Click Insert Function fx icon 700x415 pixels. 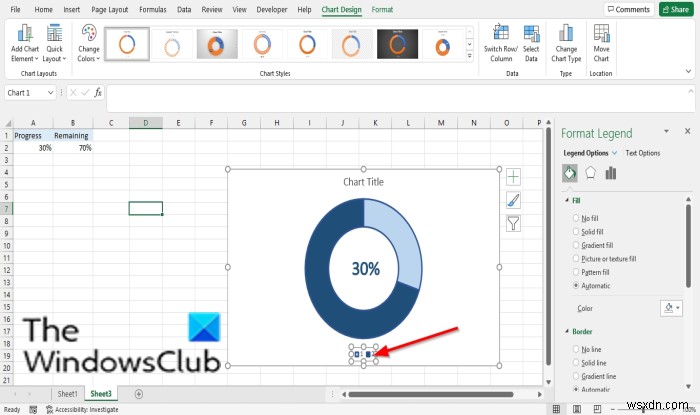[98, 93]
